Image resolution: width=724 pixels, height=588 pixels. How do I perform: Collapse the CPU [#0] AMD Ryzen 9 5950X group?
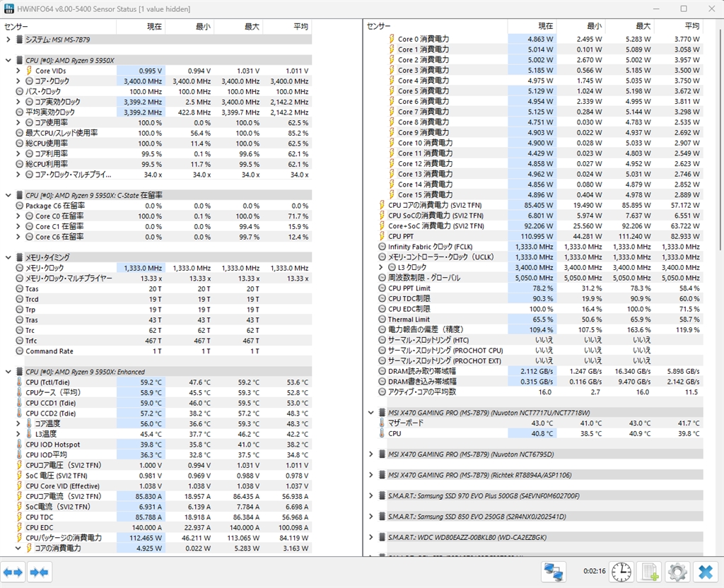pos(8,61)
